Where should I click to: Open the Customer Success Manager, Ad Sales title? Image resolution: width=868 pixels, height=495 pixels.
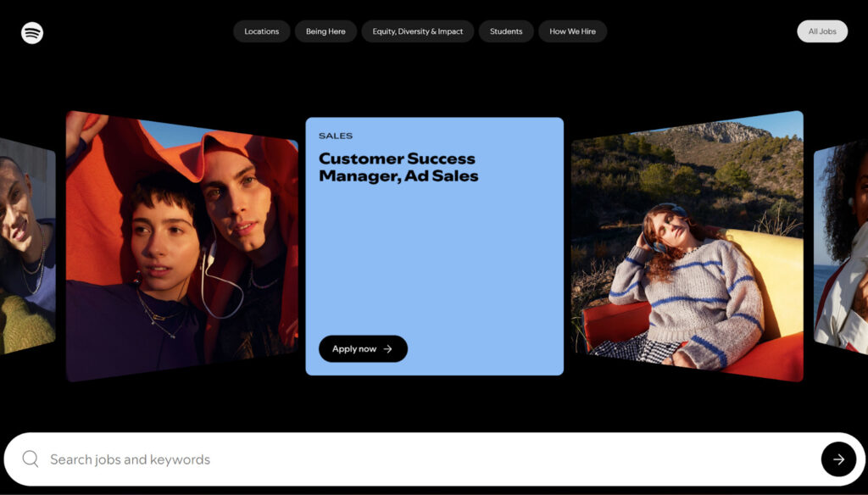[398, 167]
